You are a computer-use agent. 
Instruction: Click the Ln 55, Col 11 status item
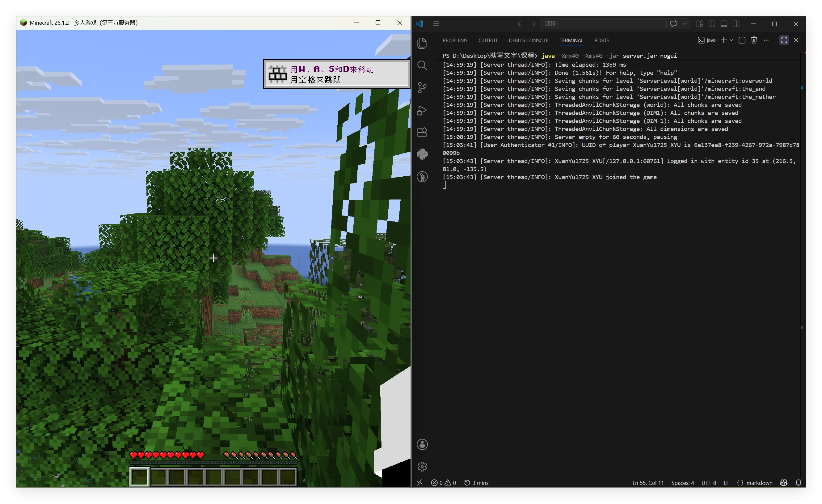point(648,482)
